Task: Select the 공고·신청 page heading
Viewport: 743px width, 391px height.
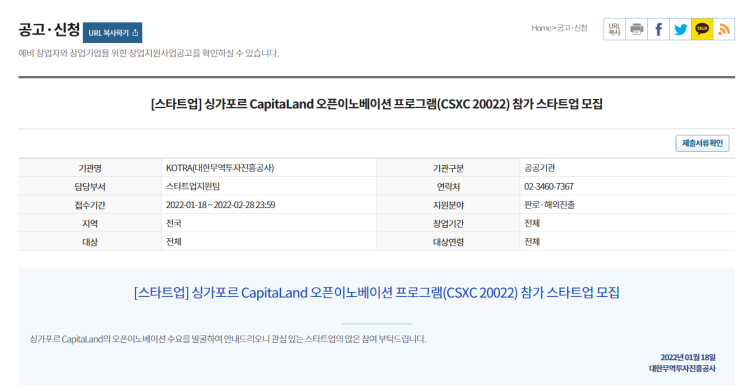Action: click(x=49, y=30)
